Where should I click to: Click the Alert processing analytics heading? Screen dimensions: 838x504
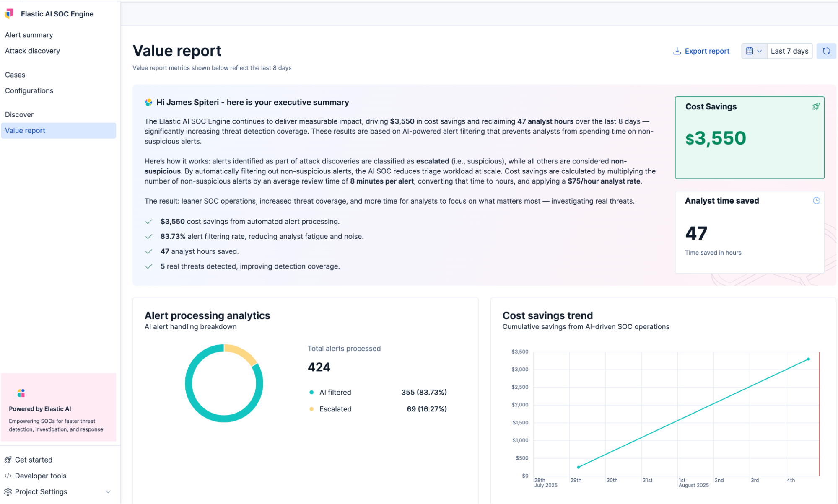point(207,315)
